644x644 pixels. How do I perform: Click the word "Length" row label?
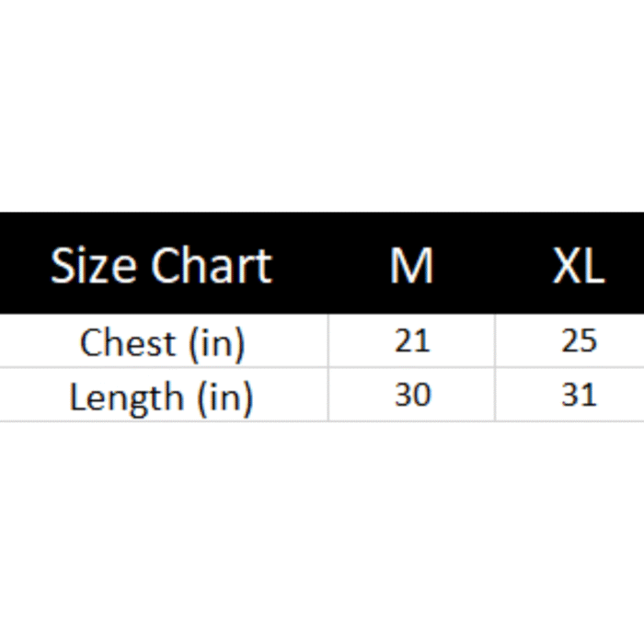pyautogui.click(x=126, y=397)
